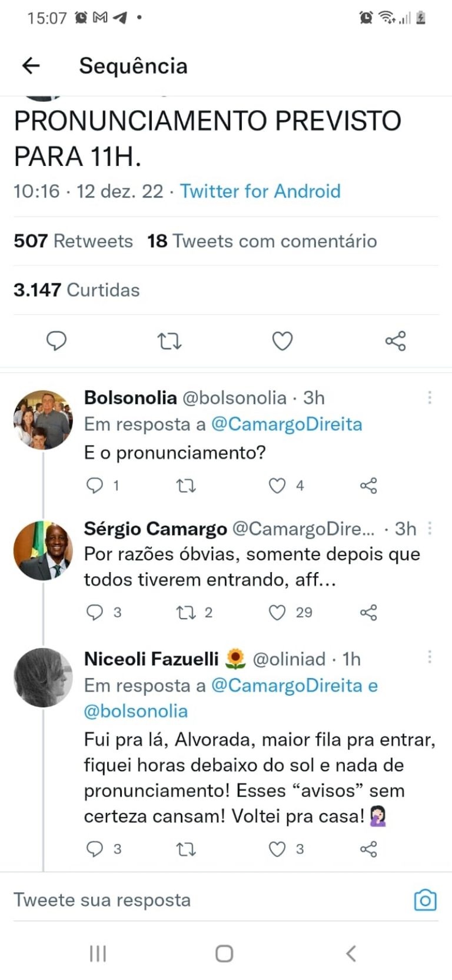452x980 pixels.
Task: Open @CamargoDireita mention in Bolsonolia's reply
Action: tap(287, 424)
